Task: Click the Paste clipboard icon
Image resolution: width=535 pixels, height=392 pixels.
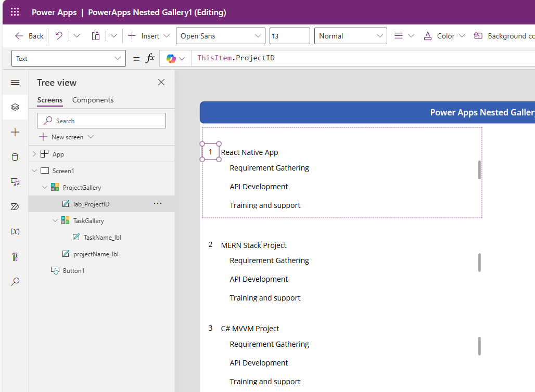Action: click(96, 36)
